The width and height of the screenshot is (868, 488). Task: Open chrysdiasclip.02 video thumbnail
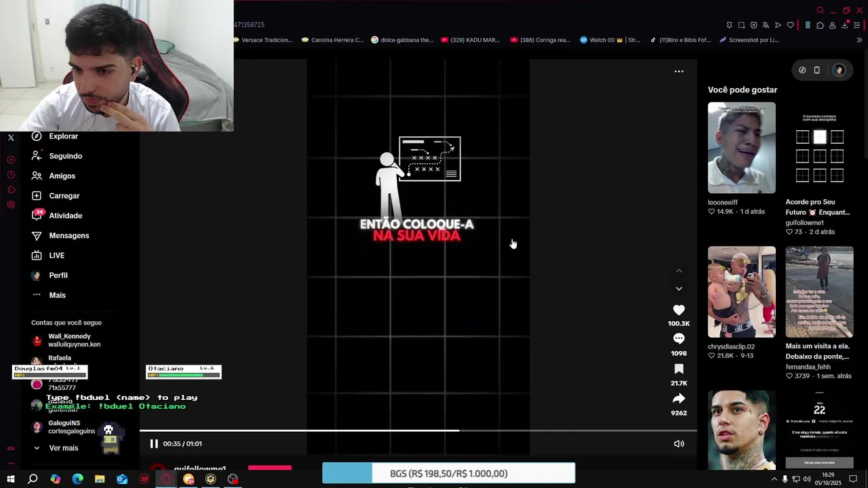click(x=742, y=292)
